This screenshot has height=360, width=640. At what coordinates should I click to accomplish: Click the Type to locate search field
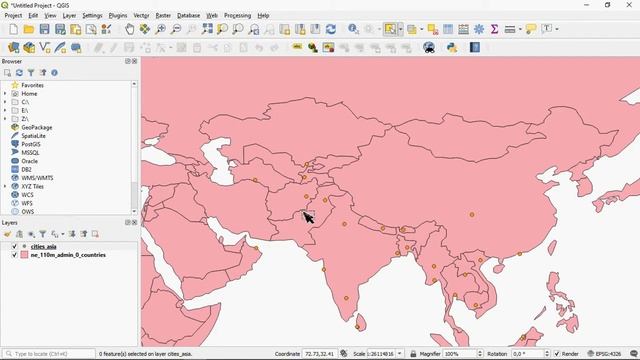pos(49,353)
